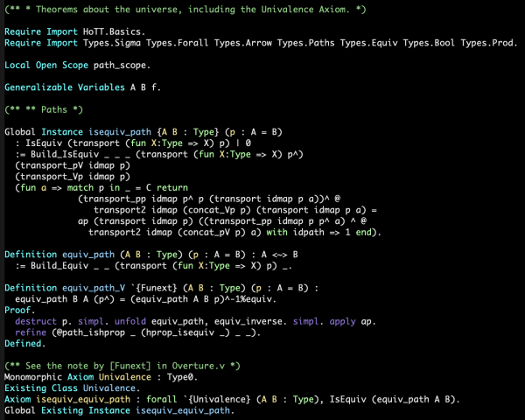Click the 'Build_Equiv' constructor
Image resolution: width=525 pixels, height=420 pixels.
pos(59,266)
